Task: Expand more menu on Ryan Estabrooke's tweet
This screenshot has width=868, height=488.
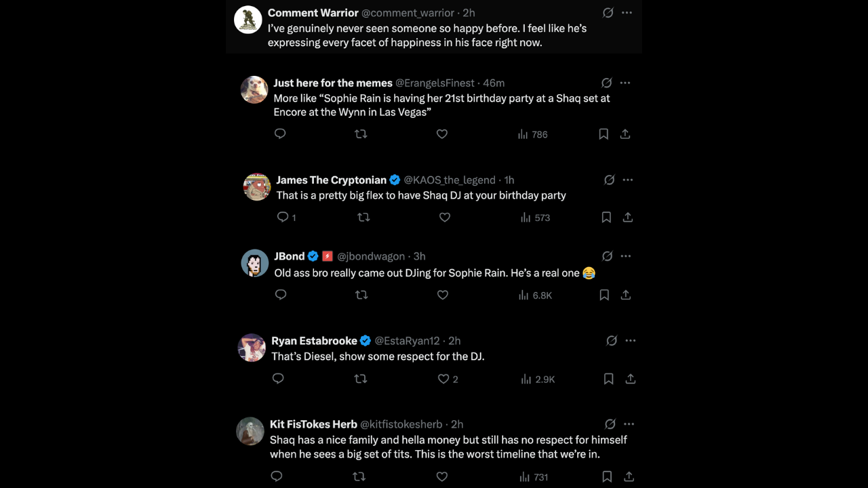Action: coord(630,341)
